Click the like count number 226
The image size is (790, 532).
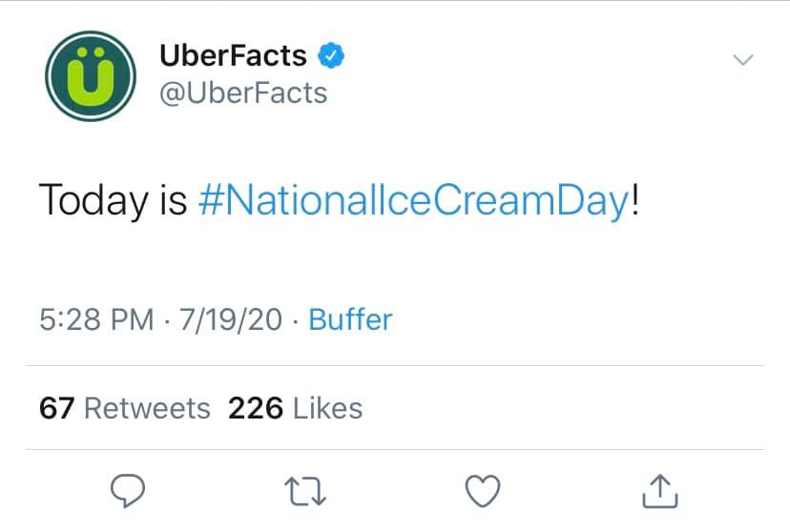click(255, 408)
